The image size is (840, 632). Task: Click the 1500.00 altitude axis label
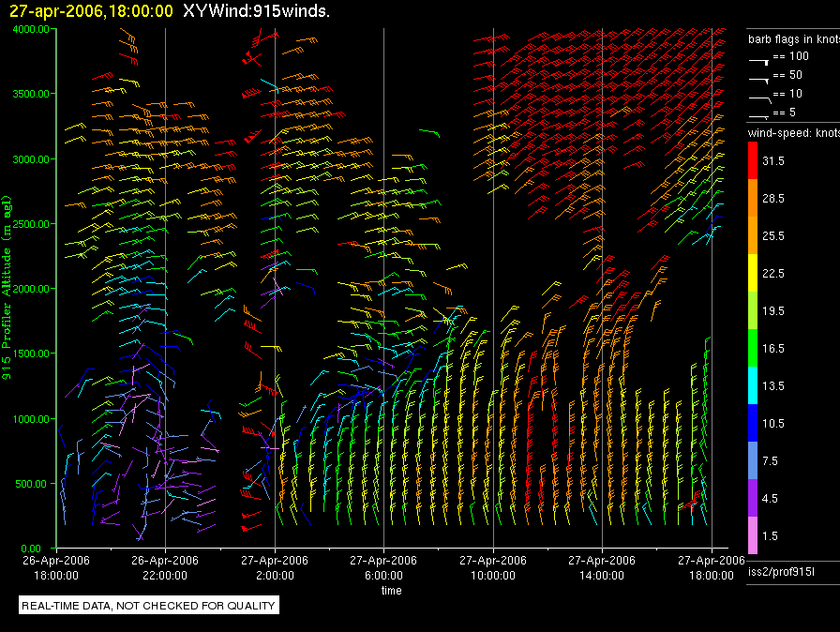pos(31,354)
